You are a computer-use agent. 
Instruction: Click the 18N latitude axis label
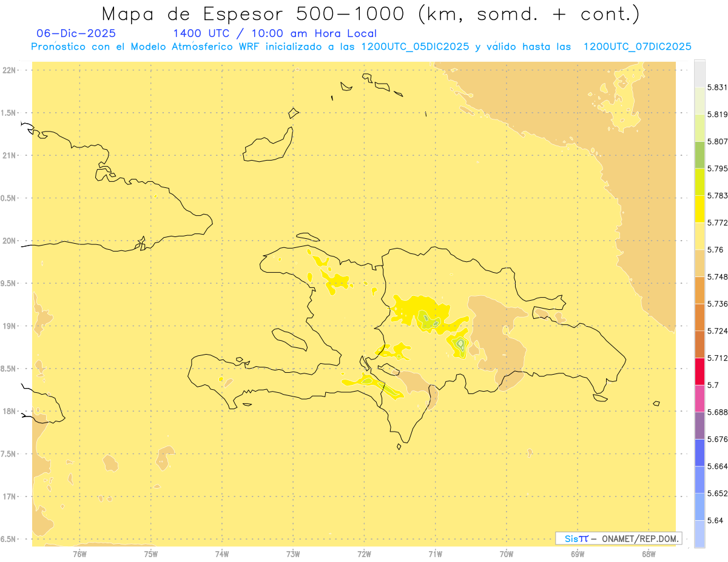(10, 412)
